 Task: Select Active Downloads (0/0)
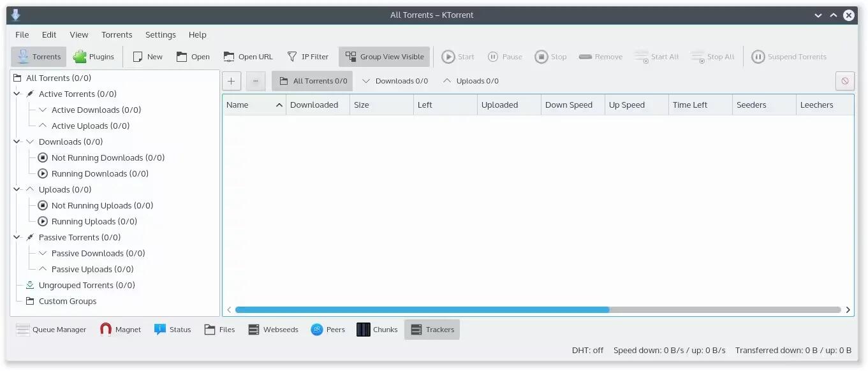coord(96,110)
